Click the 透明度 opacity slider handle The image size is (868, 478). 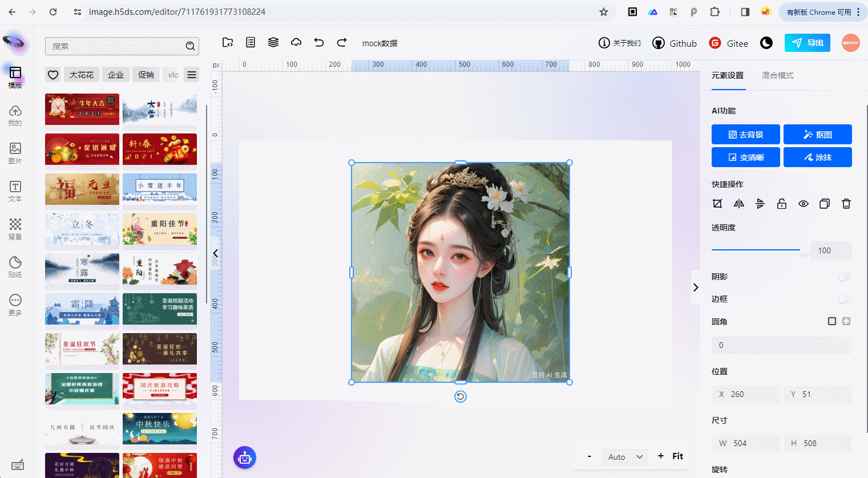pyautogui.click(x=805, y=250)
